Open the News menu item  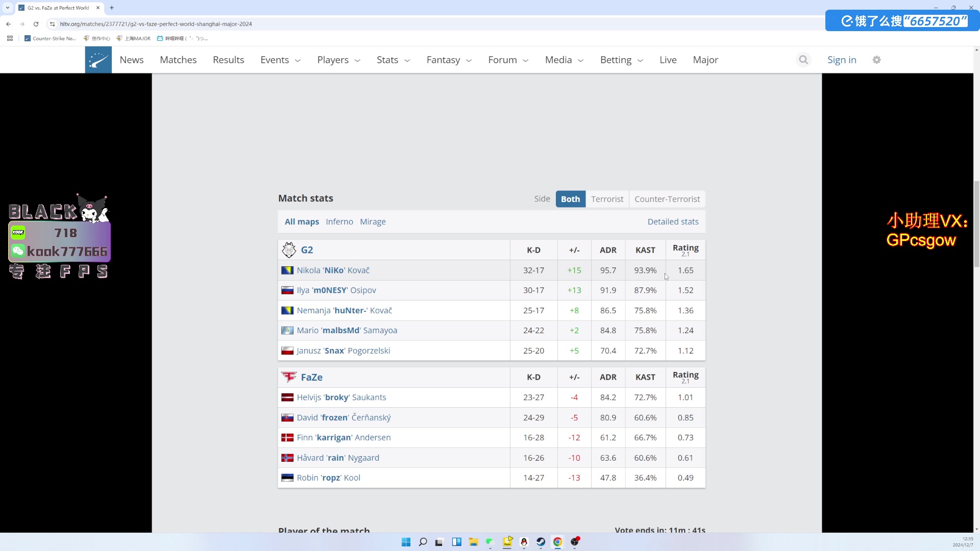click(x=132, y=60)
